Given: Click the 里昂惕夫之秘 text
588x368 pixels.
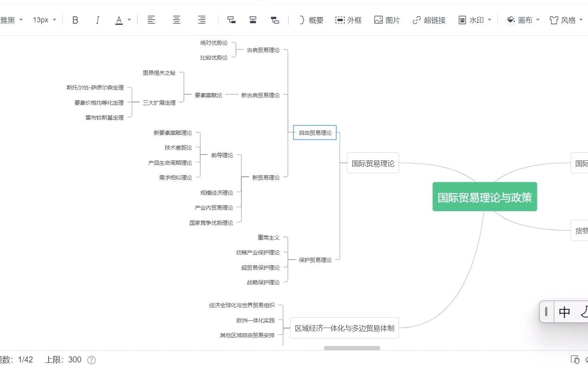Looking at the screenshot, I should [159, 73].
